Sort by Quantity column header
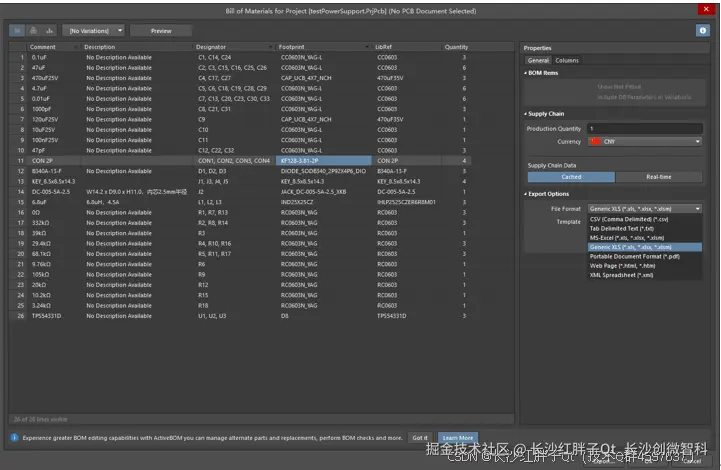Viewport: 721px width, 470px height. (x=456, y=47)
